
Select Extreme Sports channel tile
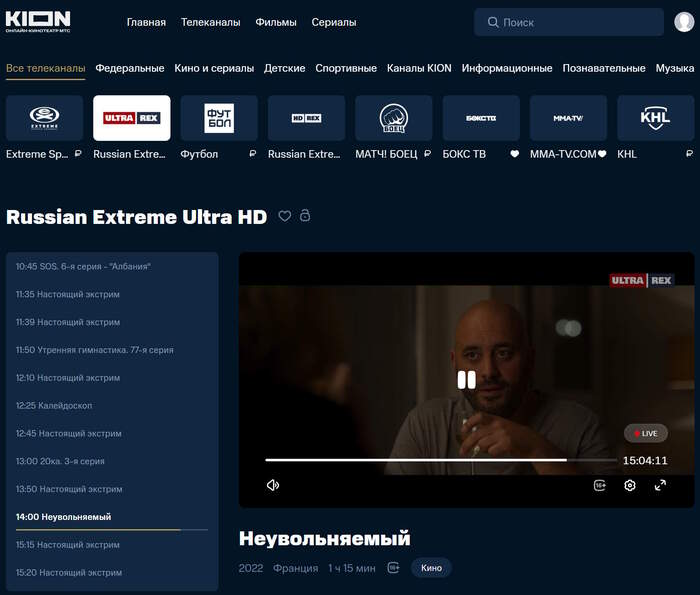(45, 118)
